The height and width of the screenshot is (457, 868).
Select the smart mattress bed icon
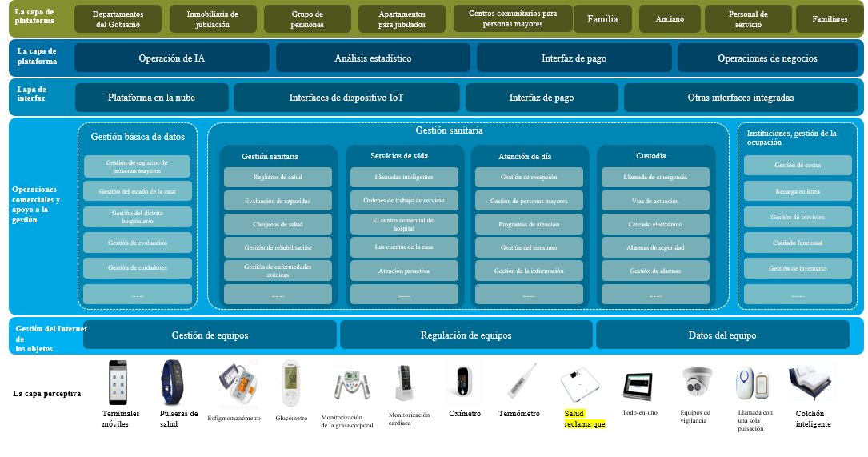tap(811, 385)
